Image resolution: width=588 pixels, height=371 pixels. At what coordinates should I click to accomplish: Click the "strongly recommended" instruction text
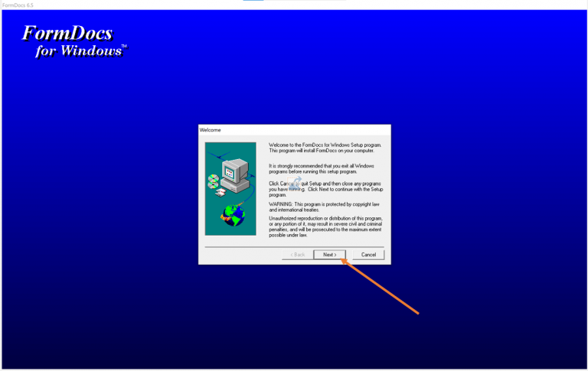pos(321,168)
